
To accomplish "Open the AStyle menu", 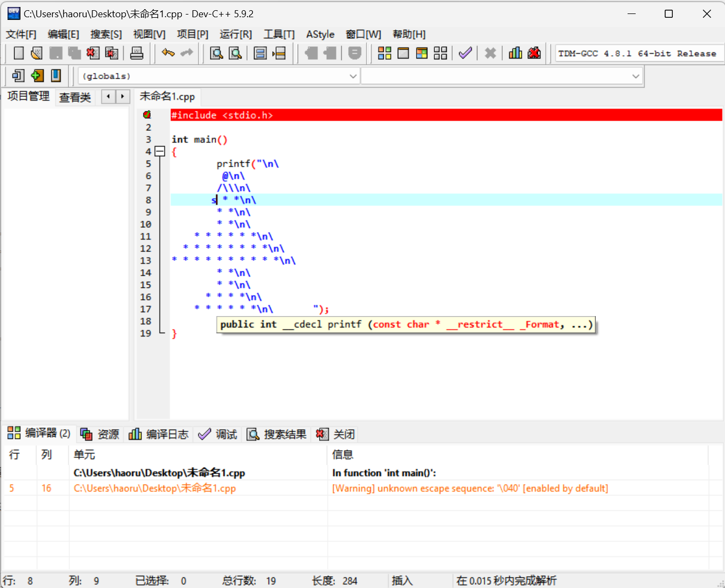I will click(x=320, y=34).
